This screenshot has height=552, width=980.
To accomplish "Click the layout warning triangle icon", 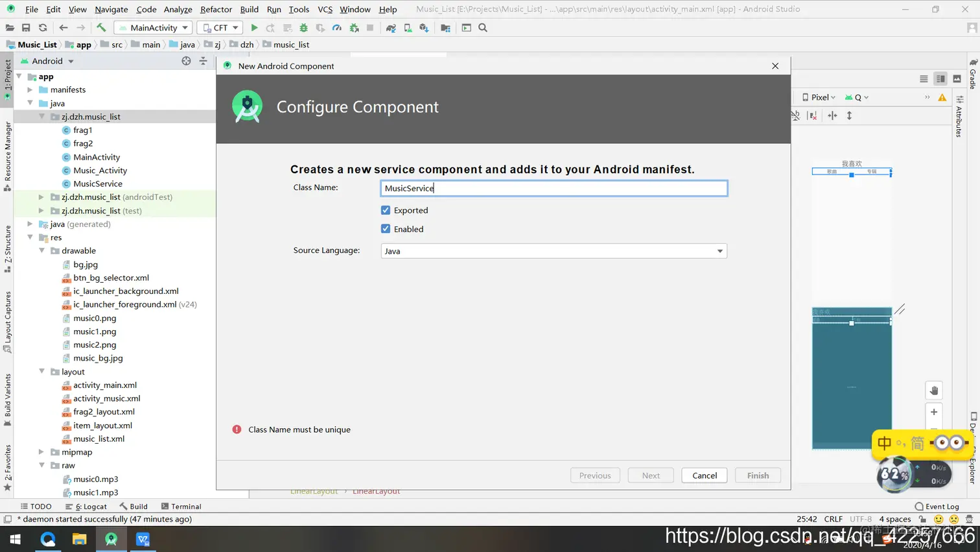I will (x=942, y=97).
